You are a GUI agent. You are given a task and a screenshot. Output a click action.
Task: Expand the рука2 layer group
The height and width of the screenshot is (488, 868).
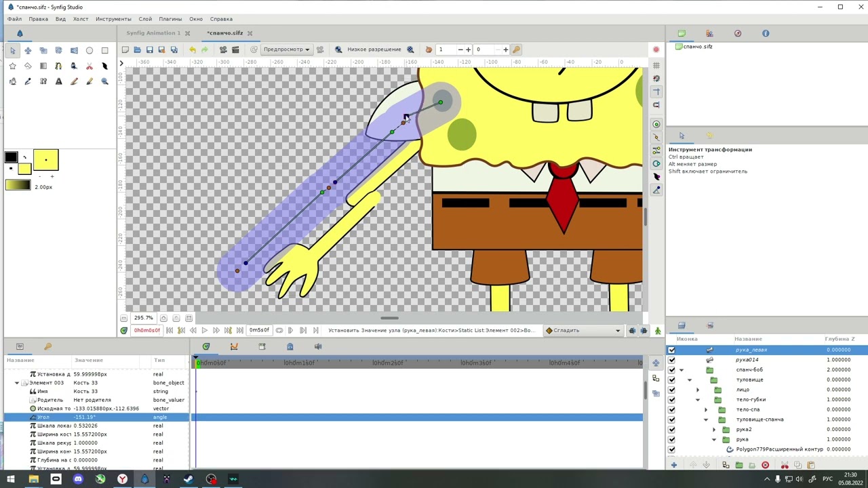[714, 429]
